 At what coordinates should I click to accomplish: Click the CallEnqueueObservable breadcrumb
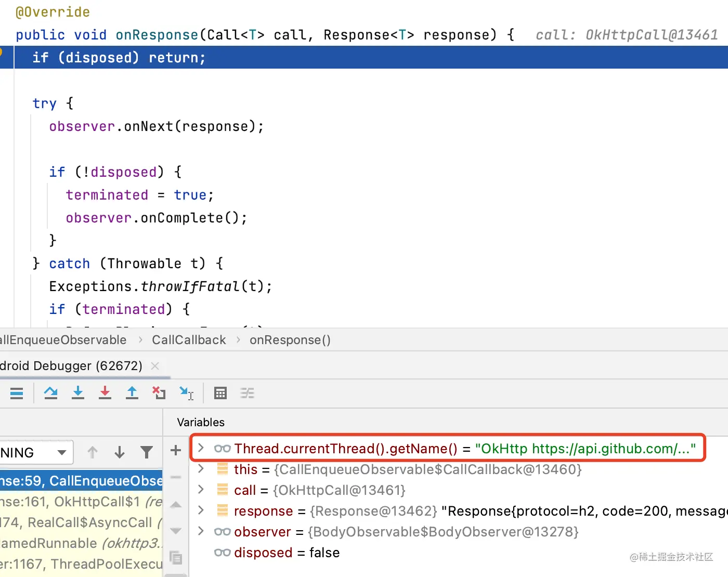coord(63,340)
